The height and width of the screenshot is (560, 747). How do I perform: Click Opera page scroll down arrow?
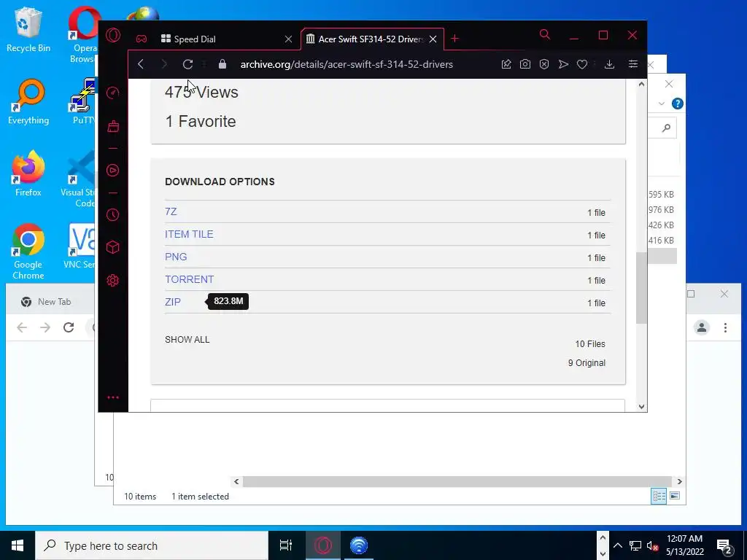641,406
